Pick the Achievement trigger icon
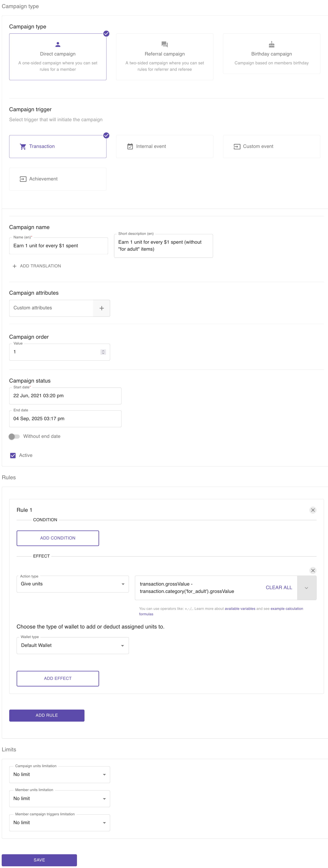 [x=23, y=179]
